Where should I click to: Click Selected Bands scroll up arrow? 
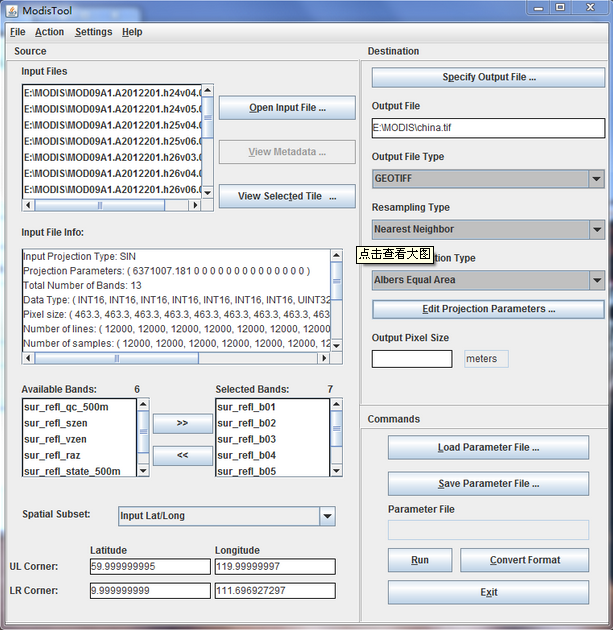pos(336,404)
